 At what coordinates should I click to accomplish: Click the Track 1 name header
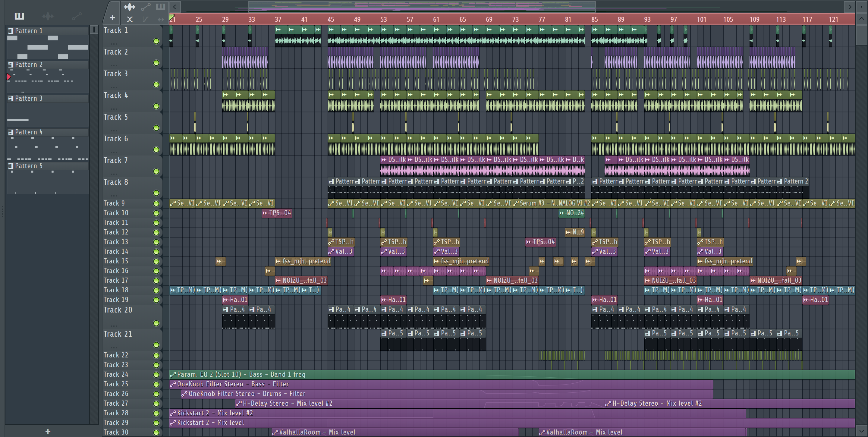(x=115, y=30)
